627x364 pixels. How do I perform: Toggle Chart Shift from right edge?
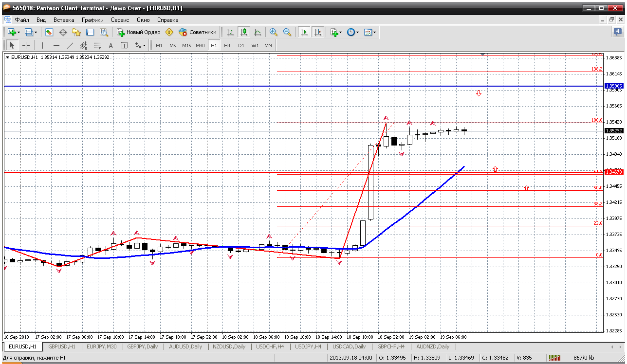(x=317, y=32)
